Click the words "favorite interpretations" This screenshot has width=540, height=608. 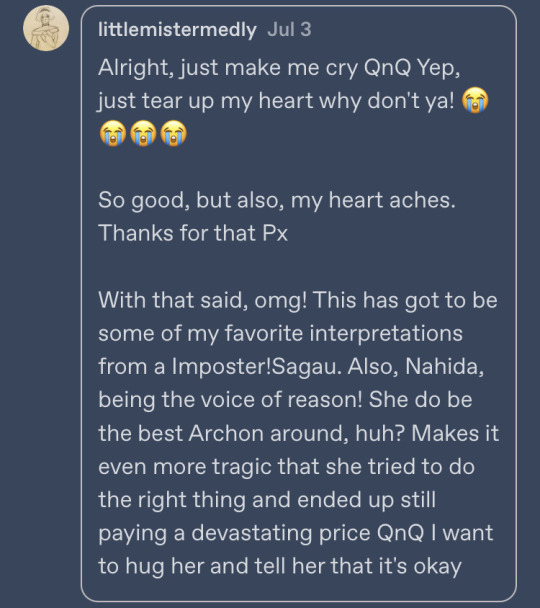point(344,334)
